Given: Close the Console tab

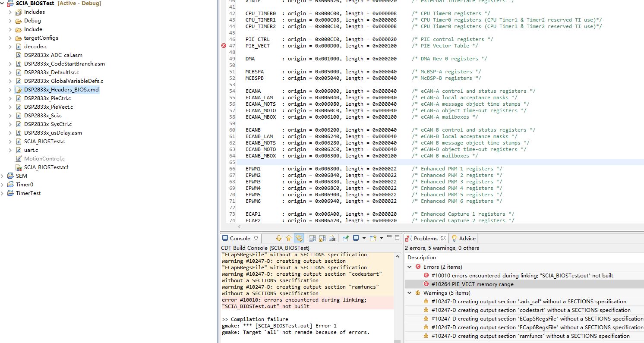Looking at the screenshot, I should [256, 238].
